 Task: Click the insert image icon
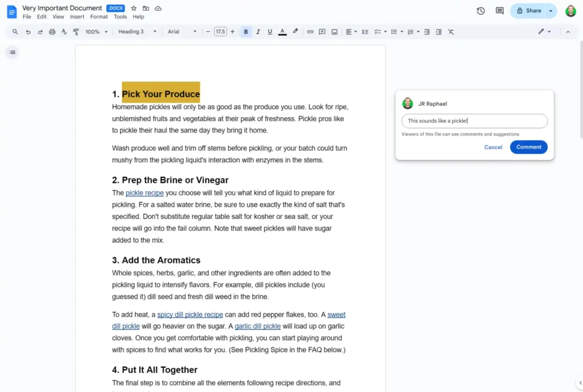[334, 32]
